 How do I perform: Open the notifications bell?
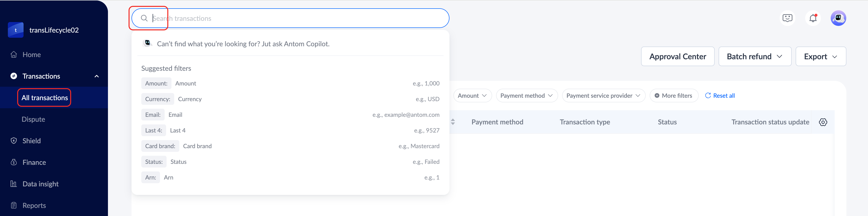(x=813, y=18)
